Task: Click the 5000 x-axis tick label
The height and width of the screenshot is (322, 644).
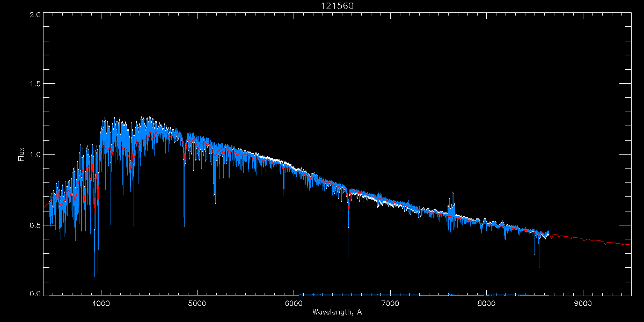Action: point(197,303)
